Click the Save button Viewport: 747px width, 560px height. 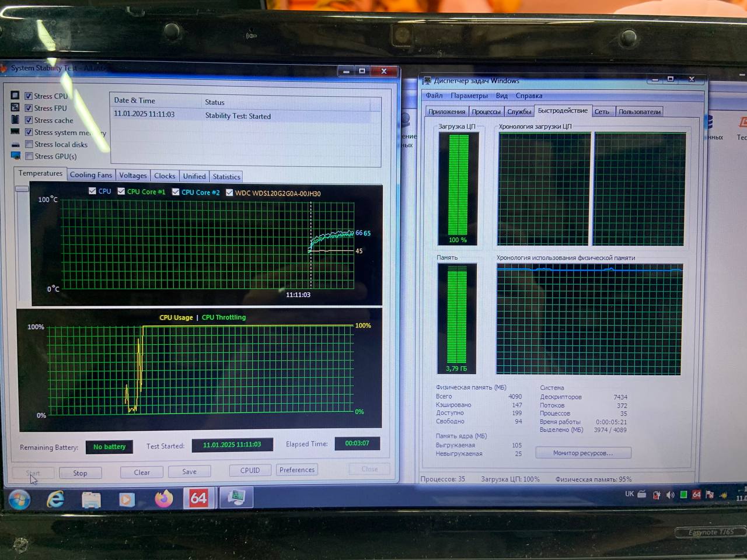(189, 471)
